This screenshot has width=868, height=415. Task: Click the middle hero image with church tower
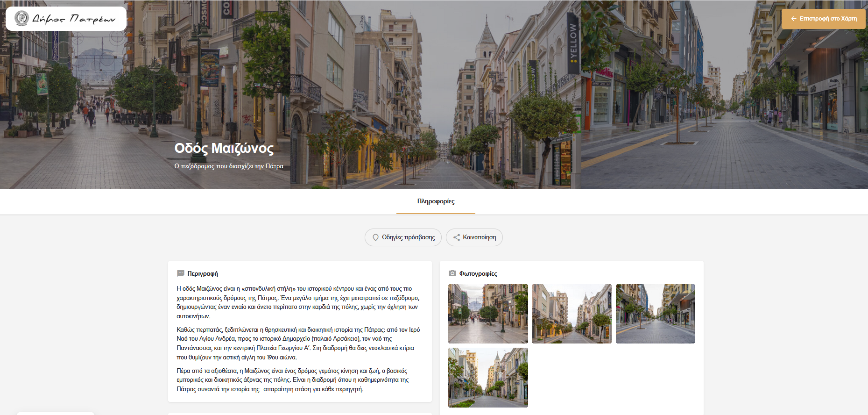pos(436,93)
